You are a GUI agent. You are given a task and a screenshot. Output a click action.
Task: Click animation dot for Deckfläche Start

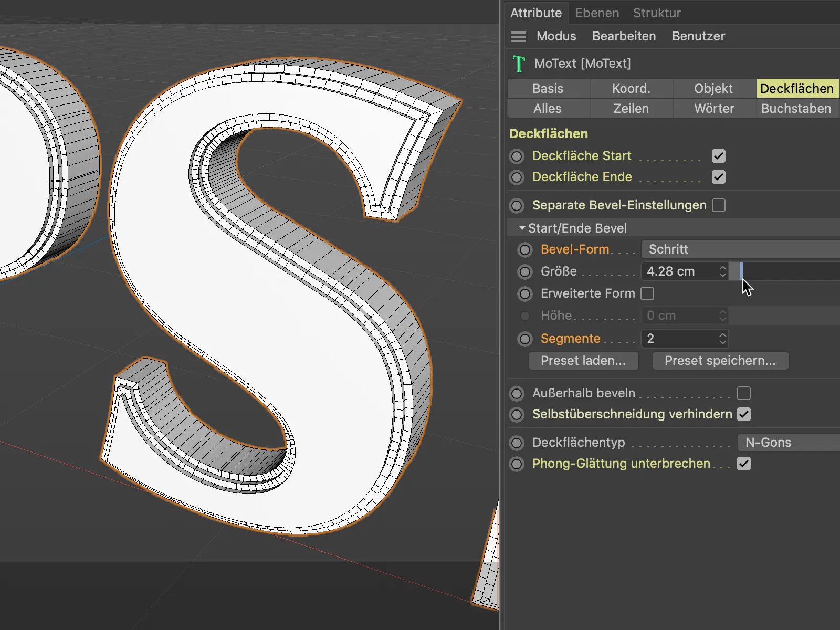point(517,156)
